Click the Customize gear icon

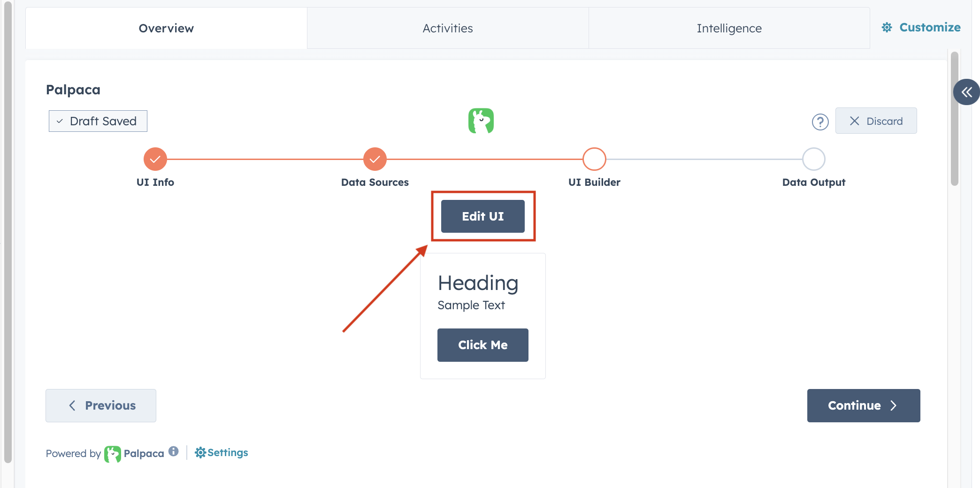point(887,28)
